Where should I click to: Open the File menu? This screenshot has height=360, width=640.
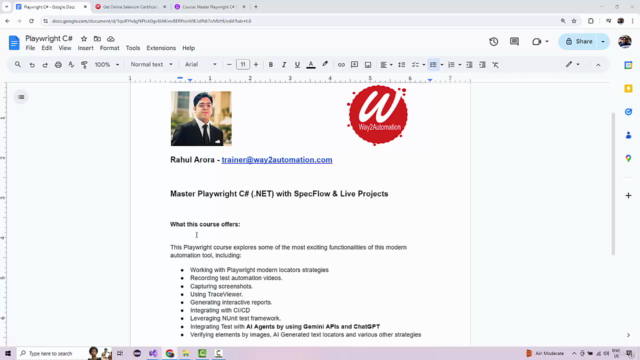coord(30,48)
